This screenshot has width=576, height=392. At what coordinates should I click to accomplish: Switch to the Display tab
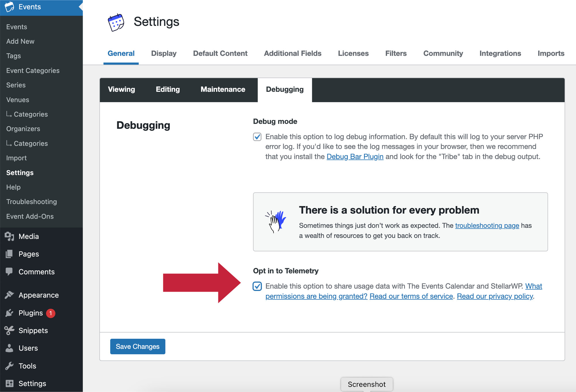pos(164,53)
